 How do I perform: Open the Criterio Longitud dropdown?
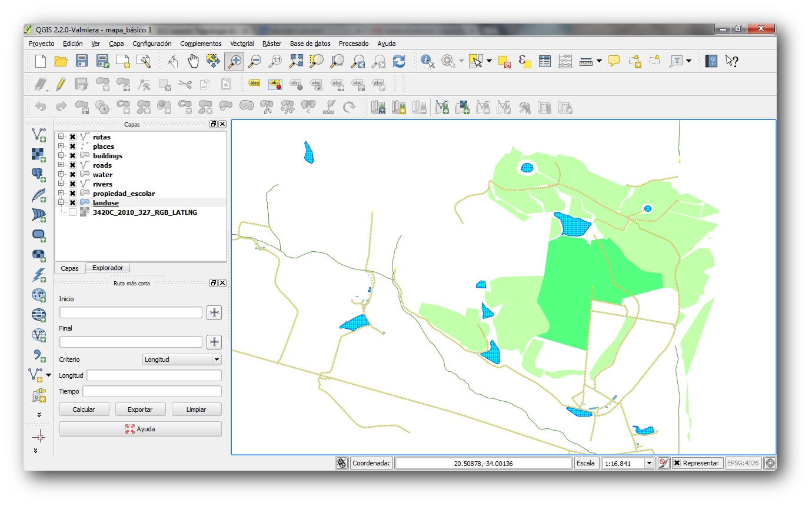click(x=182, y=359)
